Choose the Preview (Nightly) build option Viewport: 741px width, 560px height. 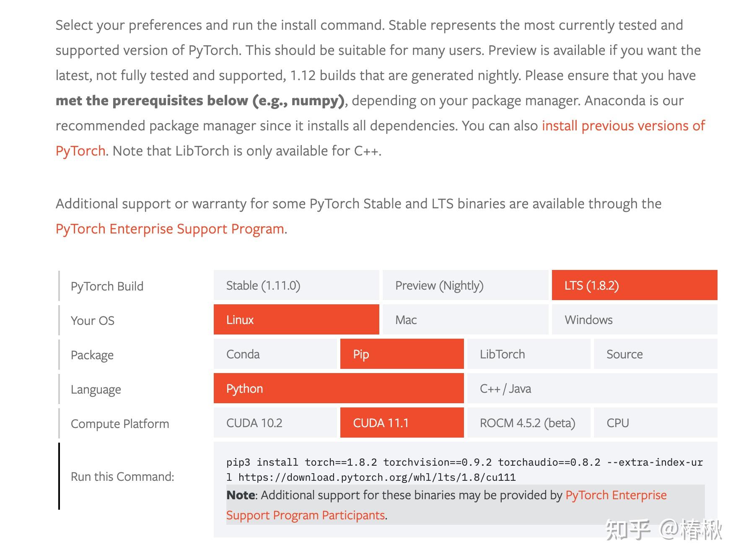pos(465,285)
